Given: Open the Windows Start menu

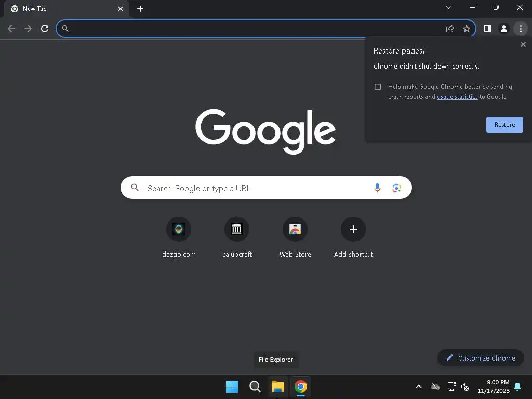Looking at the screenshot, I should pyautogui.click(x=232, y=387).
